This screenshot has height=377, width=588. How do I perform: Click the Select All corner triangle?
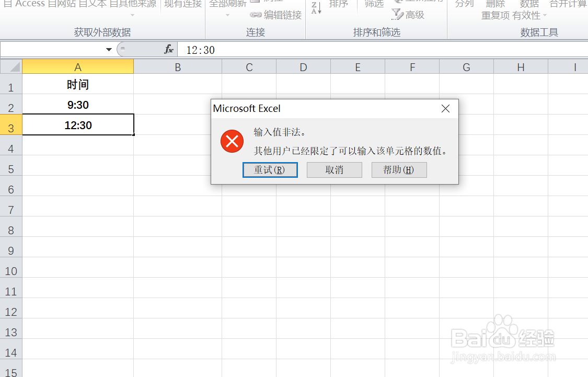pyautogui.click(x=11, y=67)
